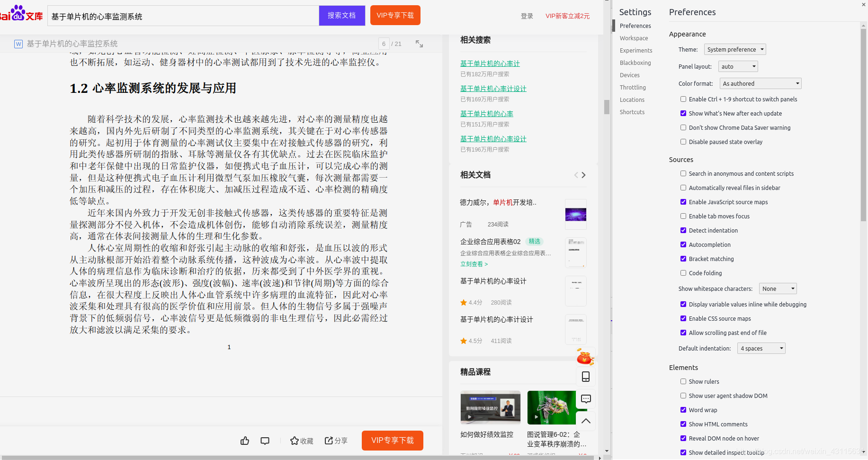Enable Ctrl + 1-9 shortcut to switch panels
This screenshot has height=460, width=868.
click(683, 99)
